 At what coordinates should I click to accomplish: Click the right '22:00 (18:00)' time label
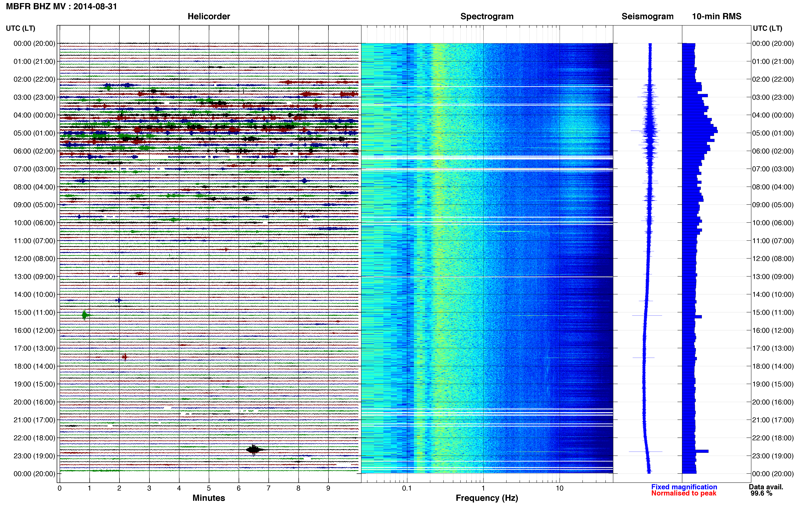[773, 438]
